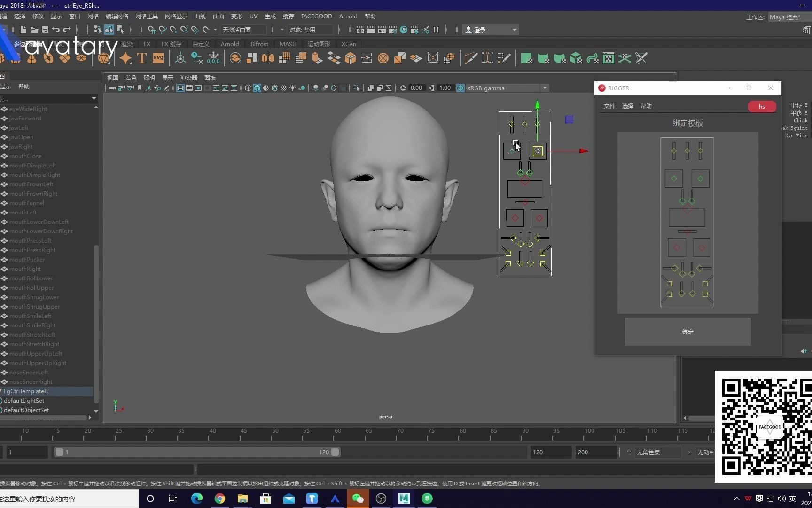Toggle Wireframe shading in viewport
812x508 pixels.
point(248,88)
